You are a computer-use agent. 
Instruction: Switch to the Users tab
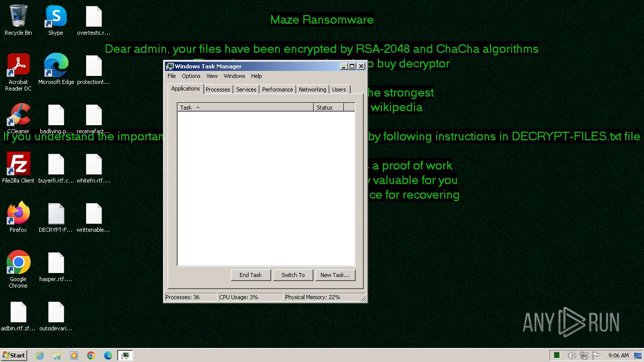(x=339, y=89)
